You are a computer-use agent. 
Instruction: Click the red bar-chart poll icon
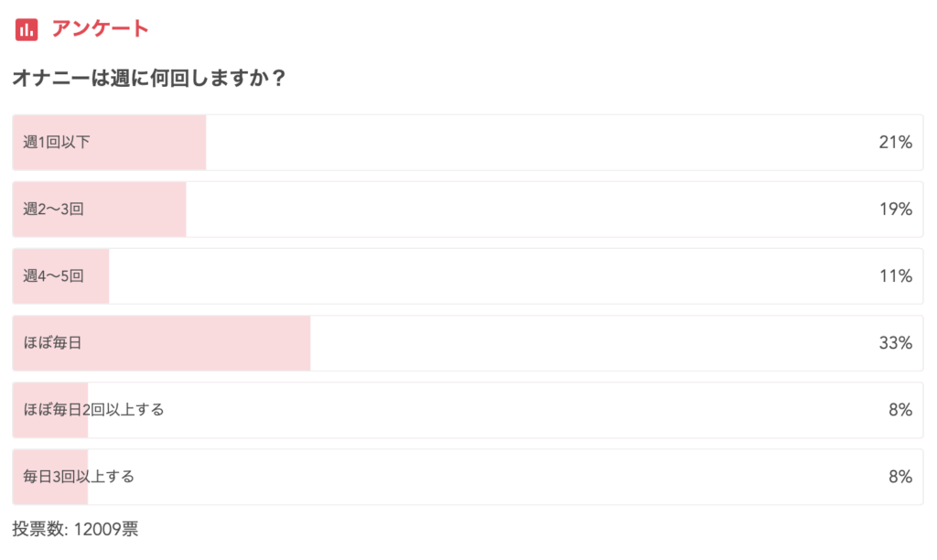click(27, 29)
